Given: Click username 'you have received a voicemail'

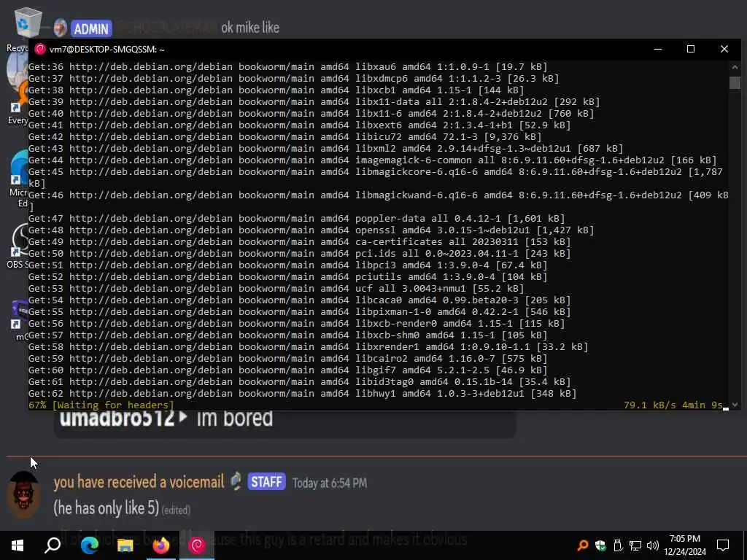Looking at the screenshot, I should tap(139, 482).
